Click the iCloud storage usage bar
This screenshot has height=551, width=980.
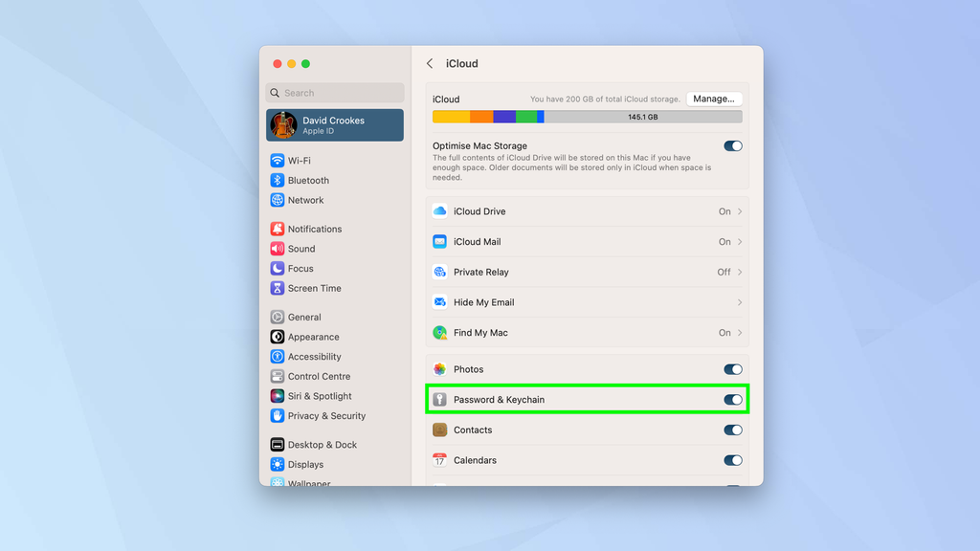(x=586, y=116)
